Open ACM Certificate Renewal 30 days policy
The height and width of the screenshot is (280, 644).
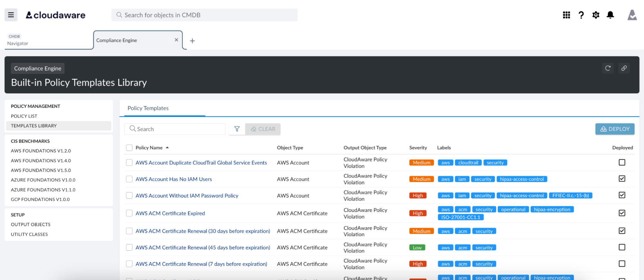coord(203,231)
